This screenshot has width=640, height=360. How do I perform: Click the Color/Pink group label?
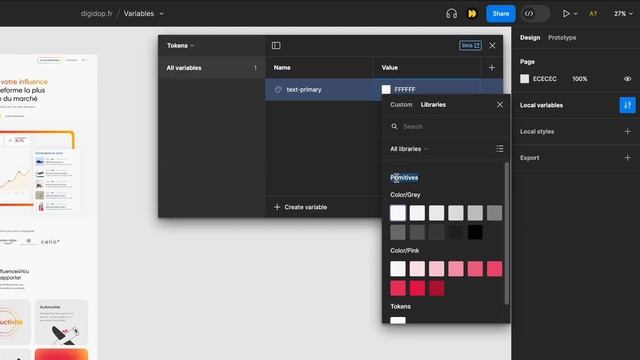click(404, 251)
